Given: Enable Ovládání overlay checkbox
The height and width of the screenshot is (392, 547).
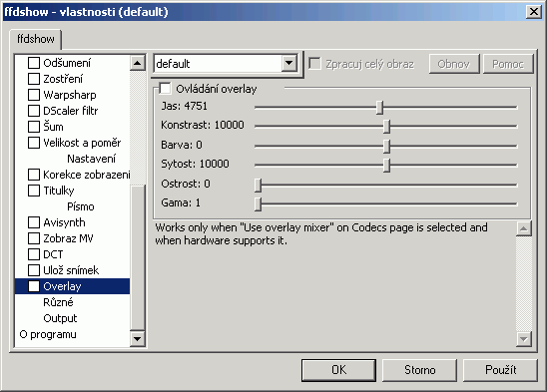Looking at the screenshot, I should pos(165,89).
